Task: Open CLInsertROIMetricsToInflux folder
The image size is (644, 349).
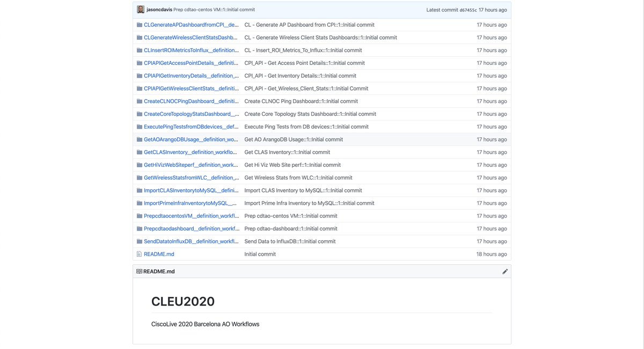Action: pyautogui.click(x=191, y=50)
